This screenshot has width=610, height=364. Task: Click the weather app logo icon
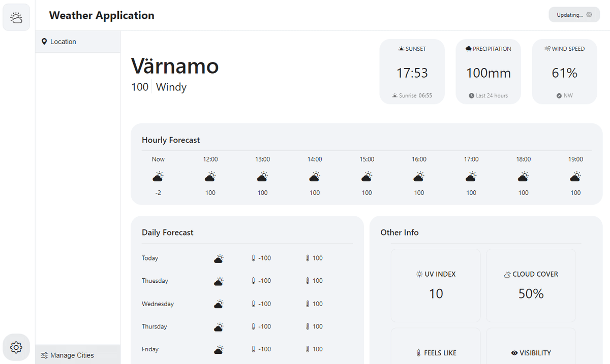tap(16, 18)
